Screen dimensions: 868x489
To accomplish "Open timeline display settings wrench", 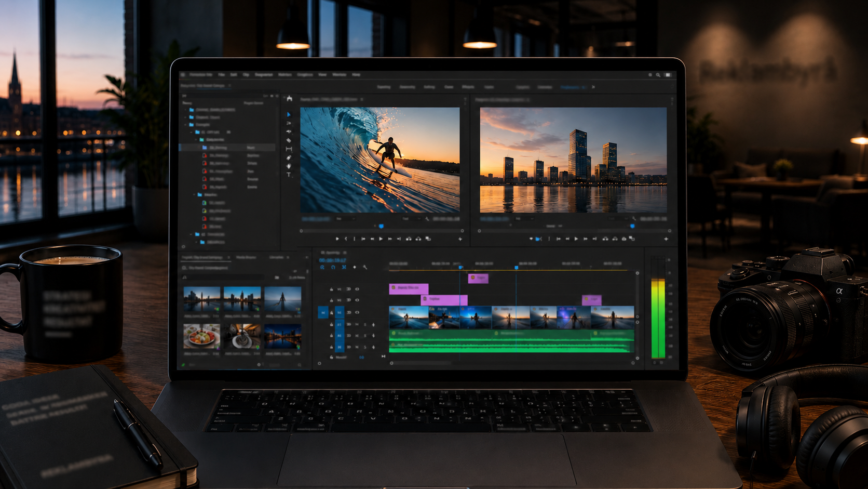I will point(365,267).
